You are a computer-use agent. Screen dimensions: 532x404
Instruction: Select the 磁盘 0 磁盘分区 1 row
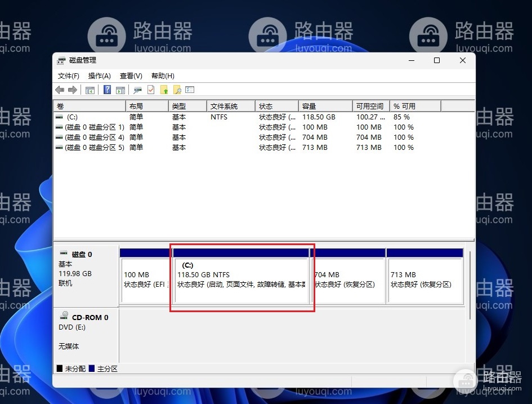248,127
